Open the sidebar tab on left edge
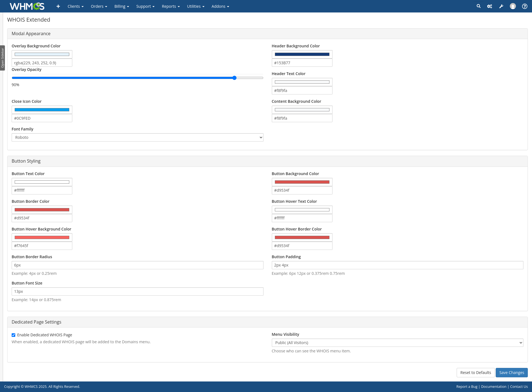Screen dimensions: 532x392 [2, 58]
